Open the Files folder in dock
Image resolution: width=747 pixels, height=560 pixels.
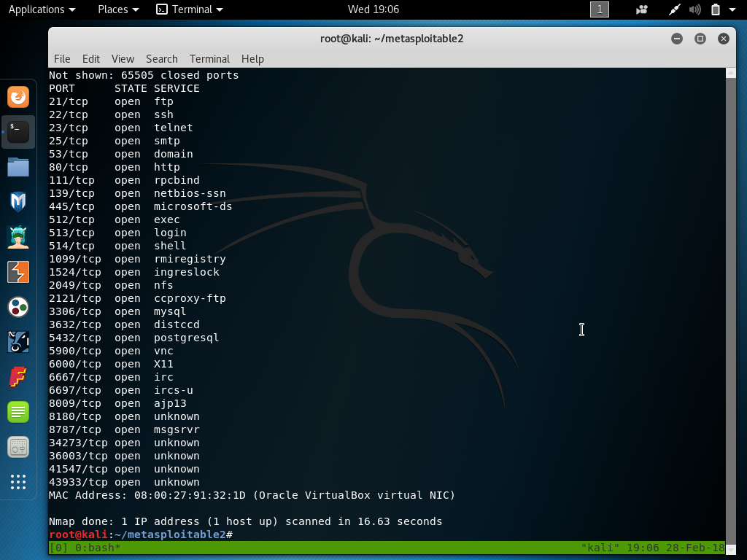(18, 167)
